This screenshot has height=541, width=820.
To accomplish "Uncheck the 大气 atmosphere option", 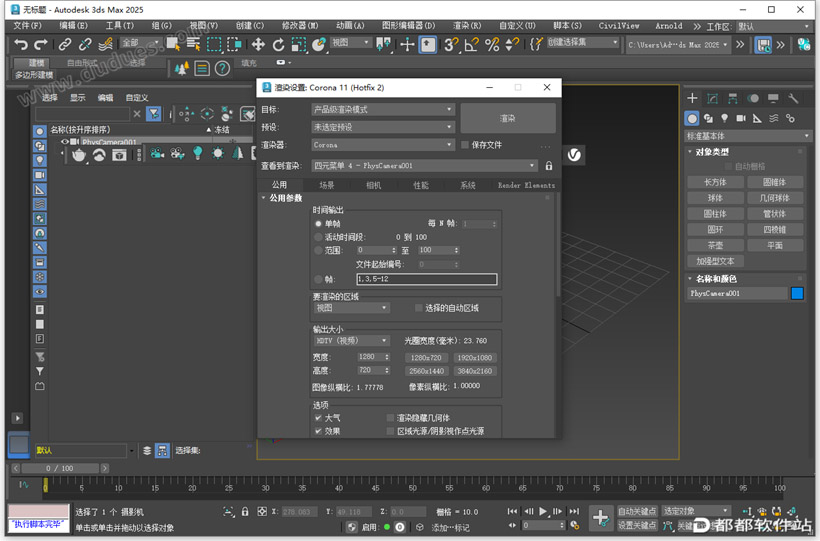I will pyautogui.click(x=318, y=418).
